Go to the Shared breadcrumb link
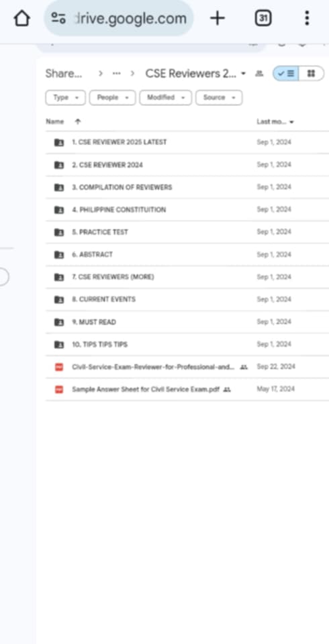Viewport: 329px width, 644px height. click(x=64, y=74)
